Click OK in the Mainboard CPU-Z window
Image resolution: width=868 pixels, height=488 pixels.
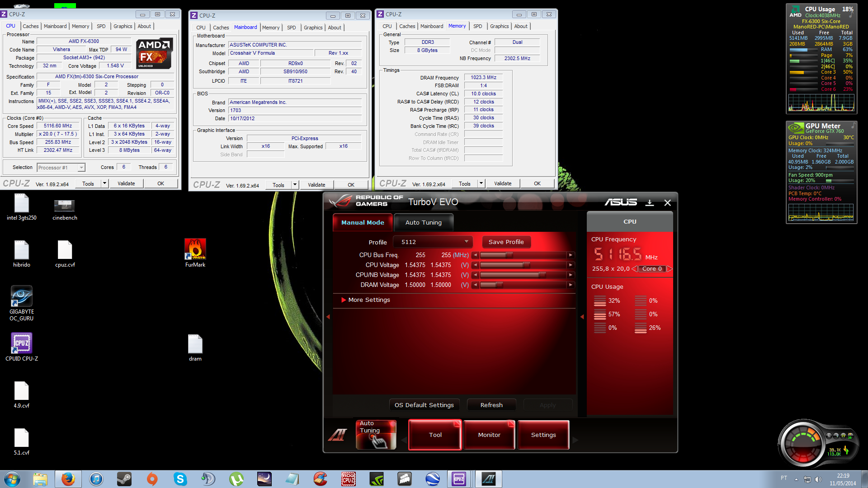(x=351, y=185)
